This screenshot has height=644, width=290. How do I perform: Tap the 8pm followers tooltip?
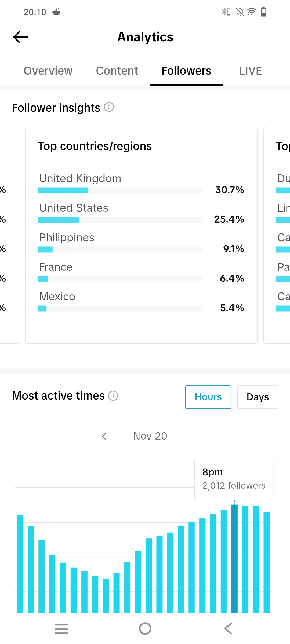click(x=234, y=479)
